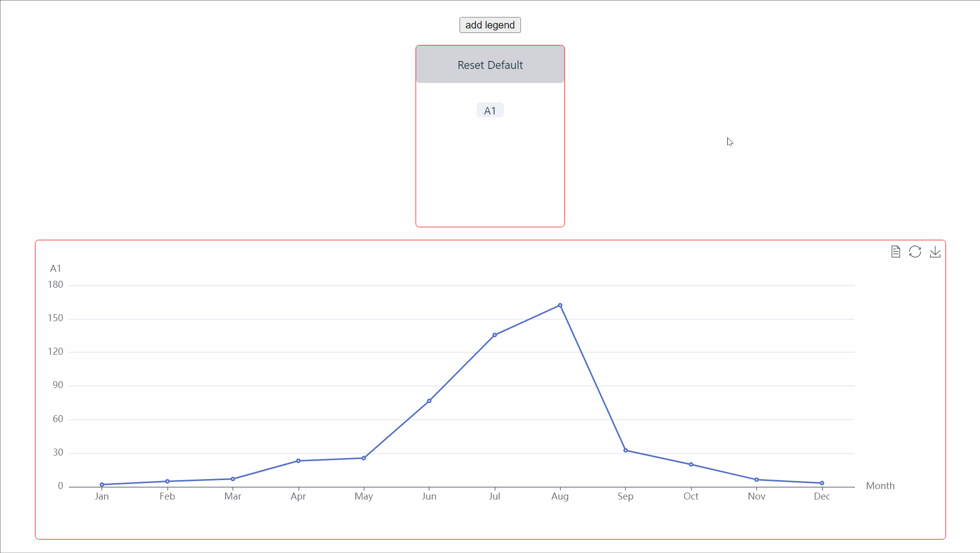Viewport: 980px width, 553px height.
Task: Select the Jan data point
Action: click(102, 485)
